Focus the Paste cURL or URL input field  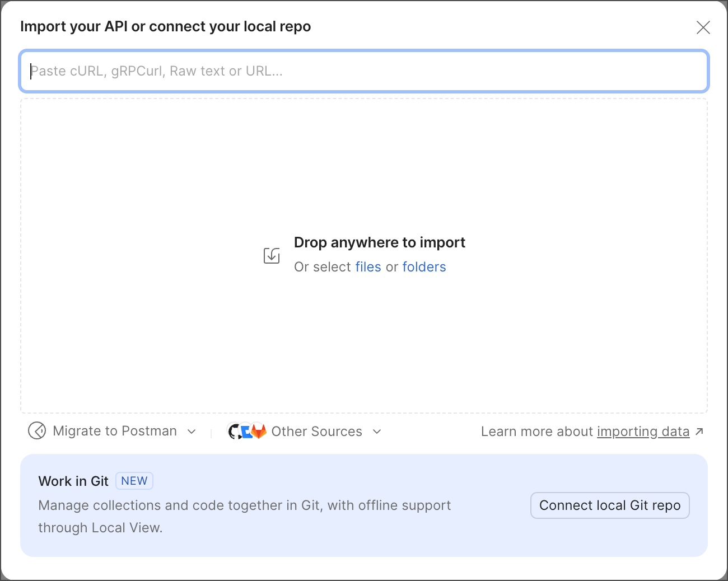tap(364, 71)
